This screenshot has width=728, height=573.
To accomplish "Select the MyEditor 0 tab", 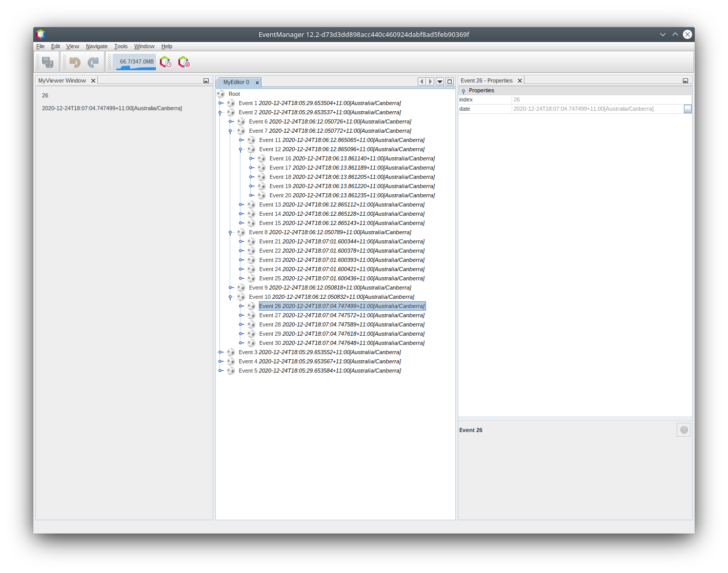I will click(x=236, y=82).
